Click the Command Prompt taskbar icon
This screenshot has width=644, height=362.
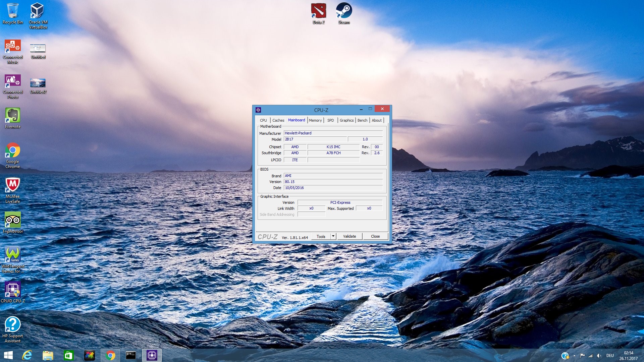click(131, 355)
